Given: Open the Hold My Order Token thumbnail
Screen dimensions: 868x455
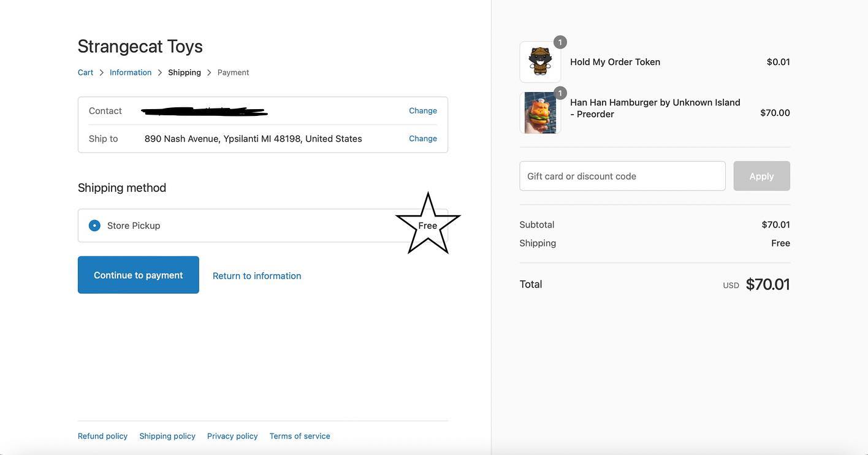Looking at the screenshot, I should pyautogui.click(x=540, y=62).
